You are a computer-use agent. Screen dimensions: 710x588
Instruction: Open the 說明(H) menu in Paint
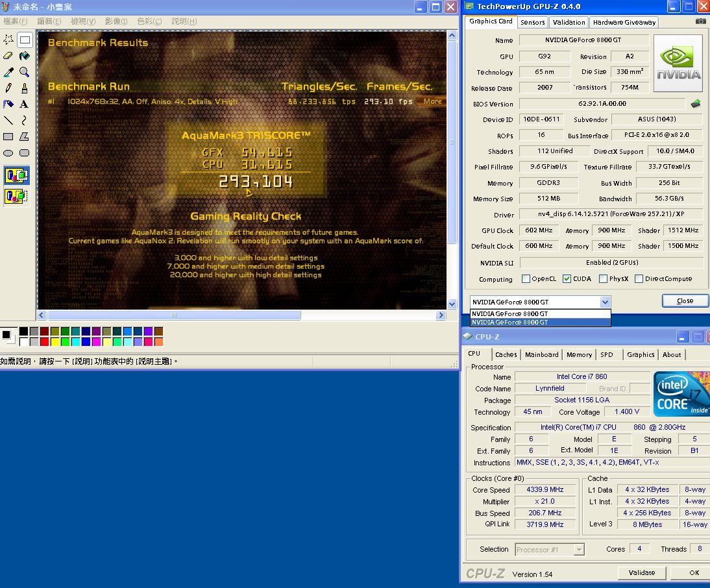pyautogui.click(x=184, y=21)
